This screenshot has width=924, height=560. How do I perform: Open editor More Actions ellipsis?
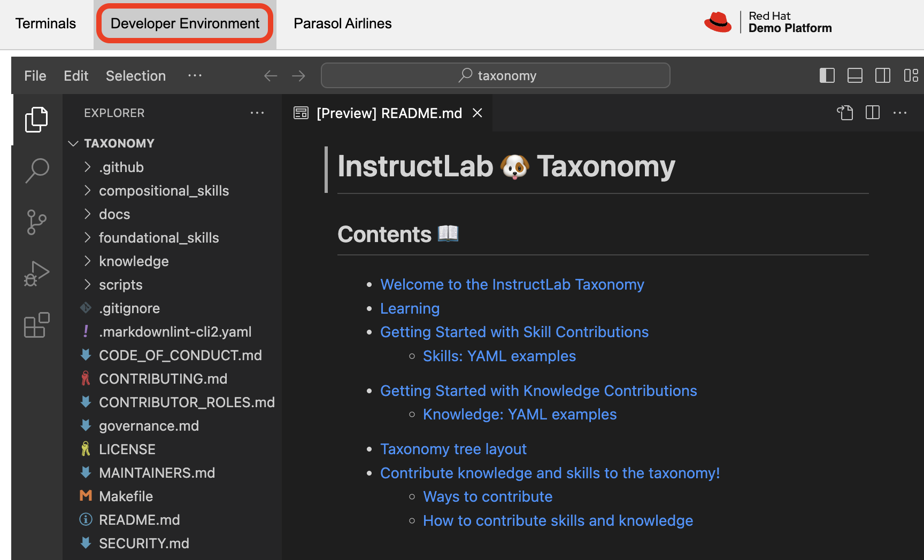pos(900,113)
